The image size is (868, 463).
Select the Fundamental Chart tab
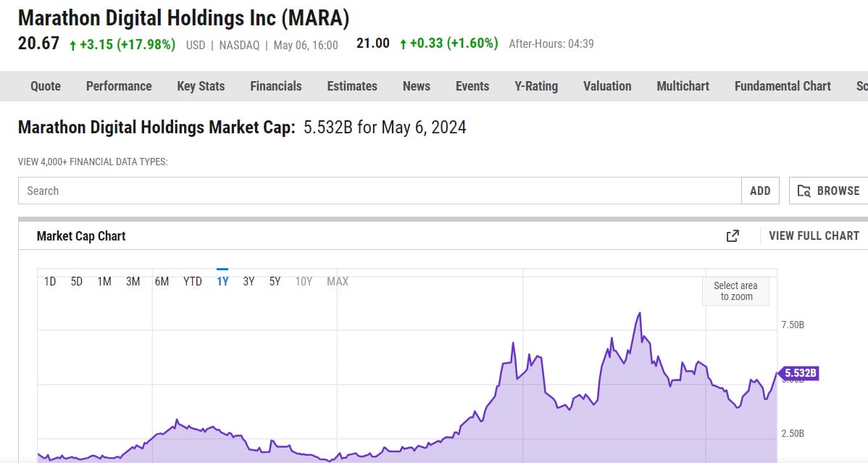coord(782,85)
